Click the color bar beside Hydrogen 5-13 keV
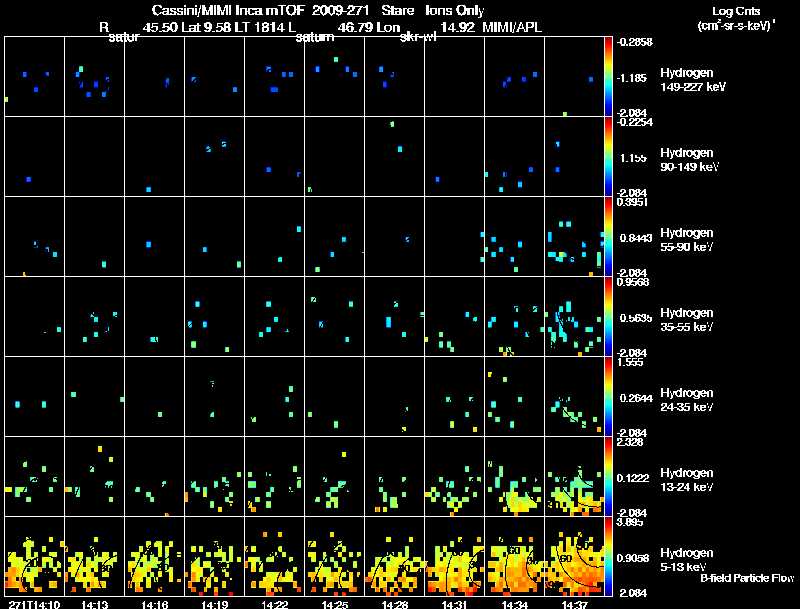The image size is (800, 609). tap(608, 556)
